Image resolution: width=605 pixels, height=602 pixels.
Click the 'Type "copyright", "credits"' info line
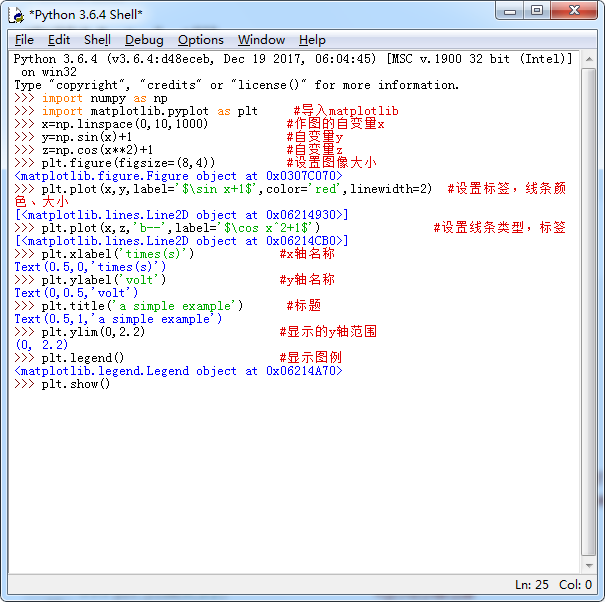pos(237,85)
